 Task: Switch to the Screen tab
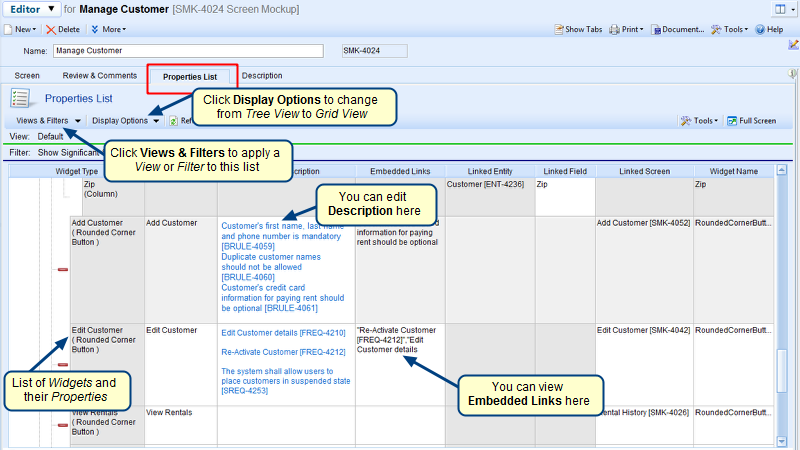27,76
